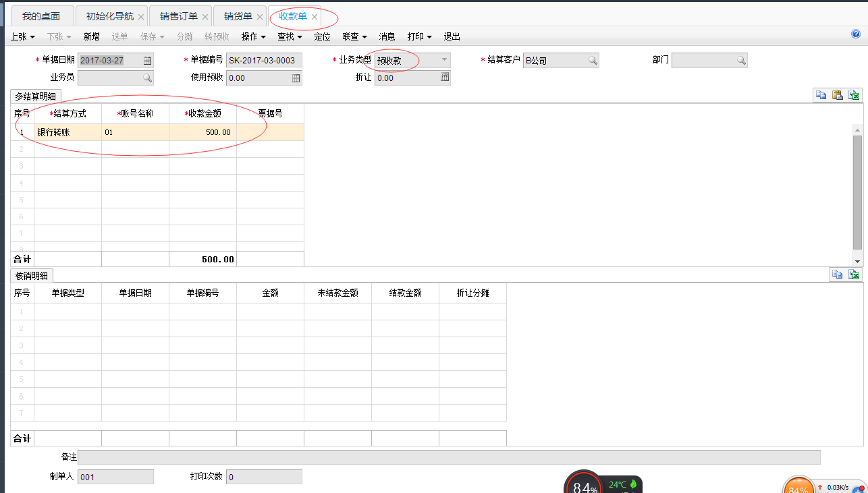Click the blue help question mark icon
Screen dimensions: 868x493
pyautogui.click(x=856, y=34)
